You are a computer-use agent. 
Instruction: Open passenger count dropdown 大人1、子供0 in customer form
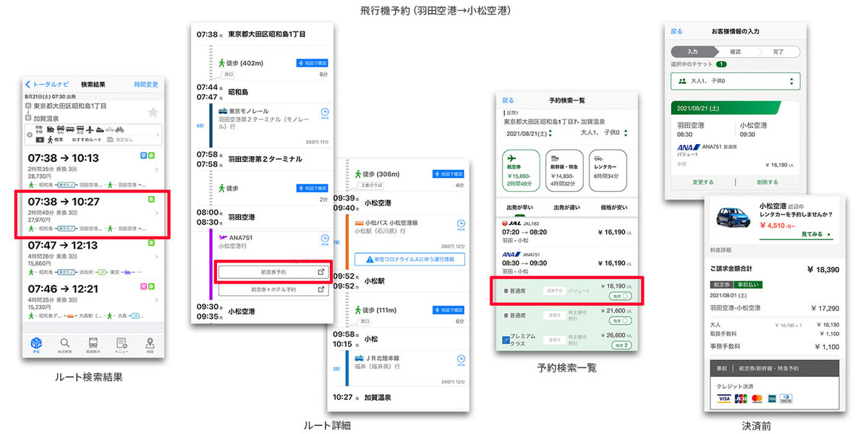[x=735, y=81]
